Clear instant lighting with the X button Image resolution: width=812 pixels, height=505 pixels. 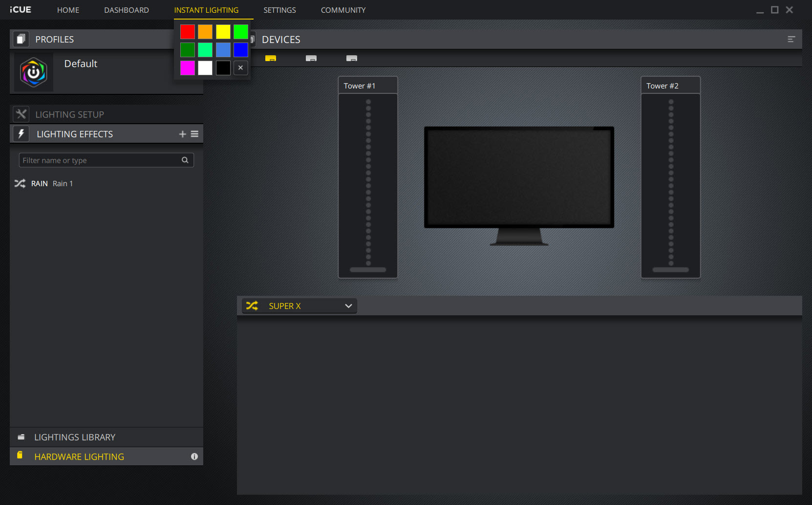point(241,68)
